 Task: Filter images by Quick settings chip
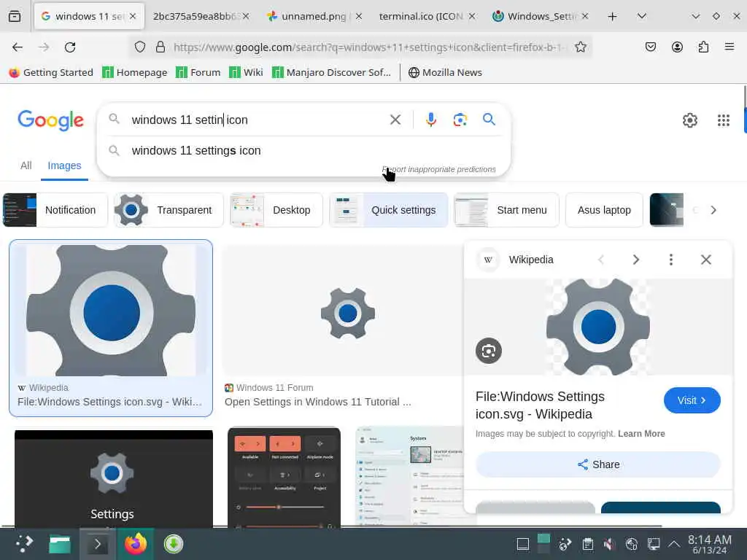tap(388, 210)
